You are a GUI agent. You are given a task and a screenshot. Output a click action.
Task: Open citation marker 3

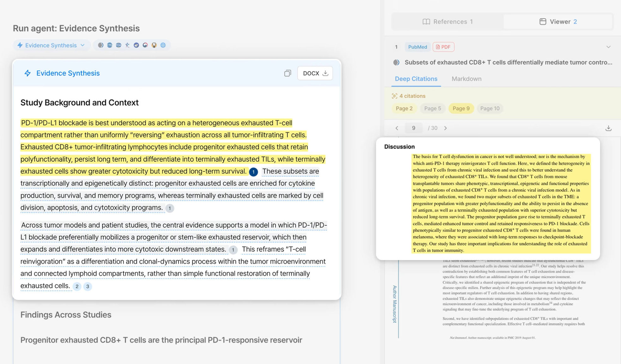(x=88, y=286)
